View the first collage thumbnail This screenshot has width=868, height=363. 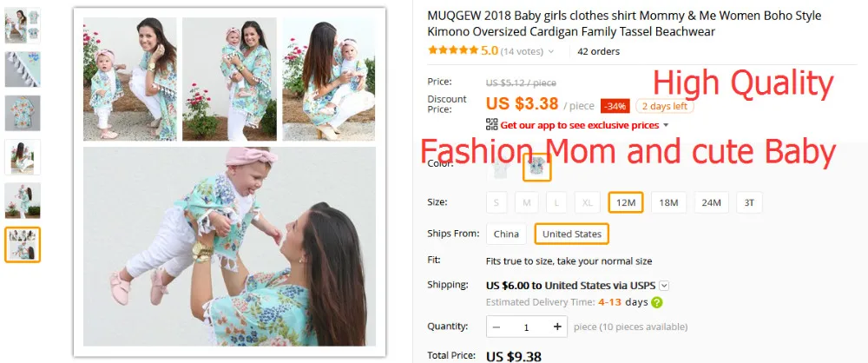pyautogui.click(x=23, y=26)
